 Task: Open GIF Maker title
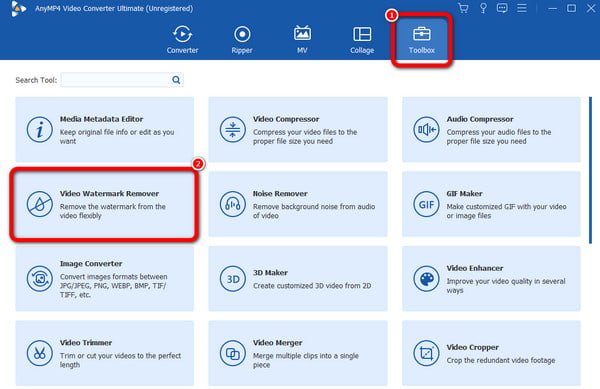[464, 194]
